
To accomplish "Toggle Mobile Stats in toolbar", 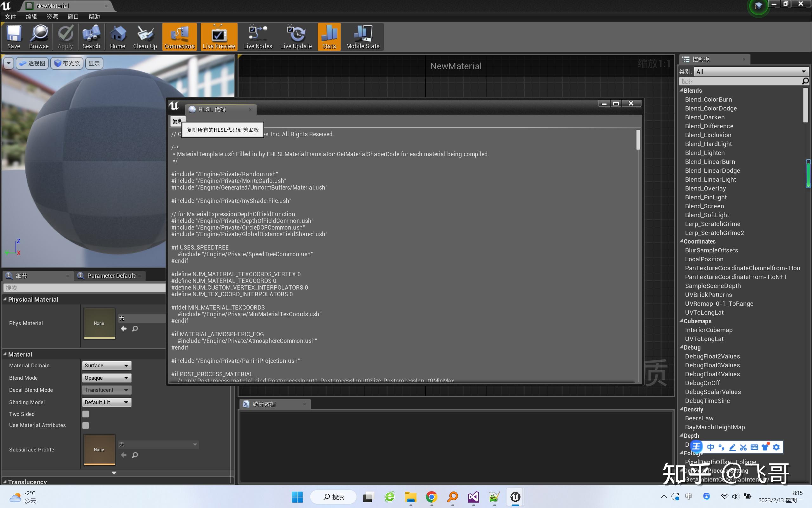I will click(x=363, y=37).
